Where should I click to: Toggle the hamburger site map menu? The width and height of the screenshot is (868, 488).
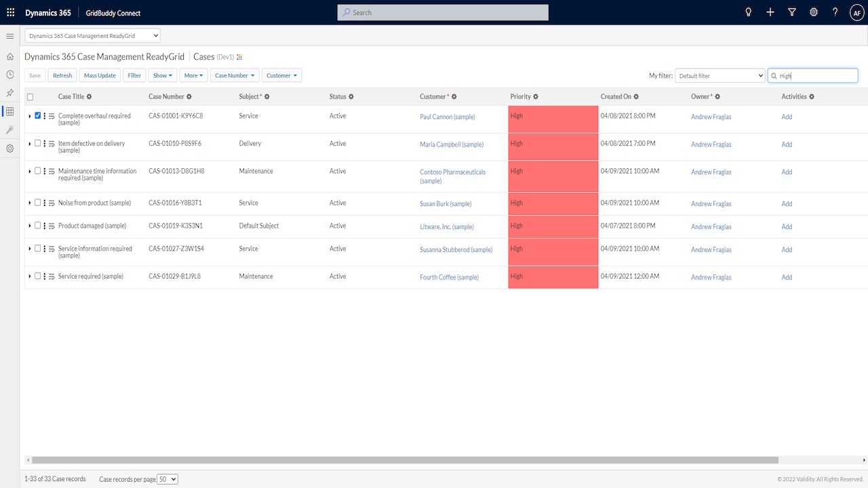pos(9,36)
